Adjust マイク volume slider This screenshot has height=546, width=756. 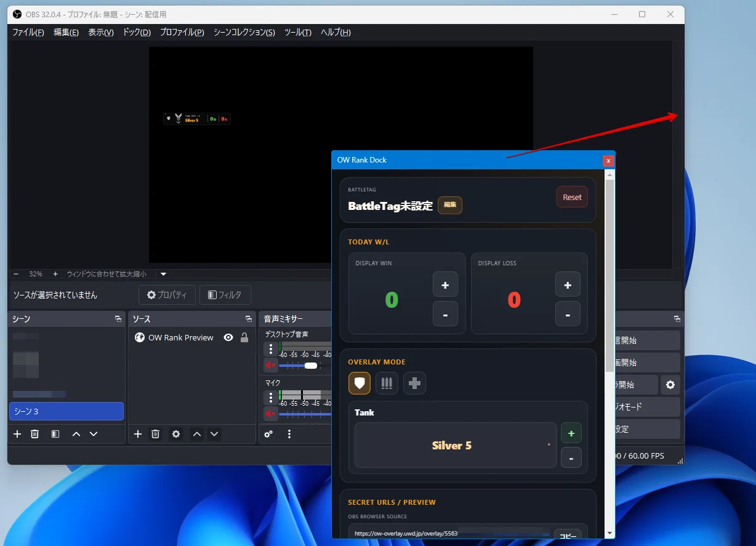coord(306,414)
